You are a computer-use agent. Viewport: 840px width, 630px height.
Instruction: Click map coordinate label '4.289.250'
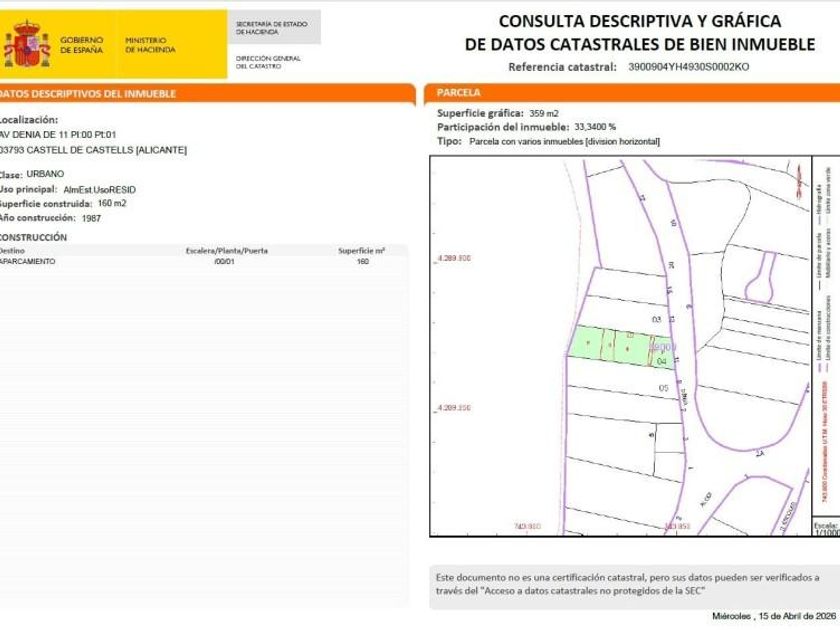click(454, 408)
